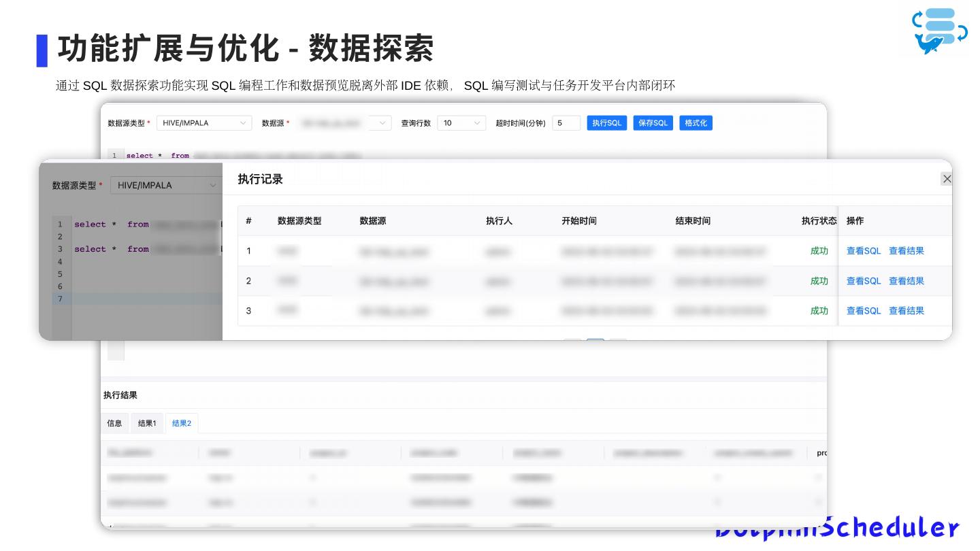Open 查看SQL for record row 1

[864, 251]
